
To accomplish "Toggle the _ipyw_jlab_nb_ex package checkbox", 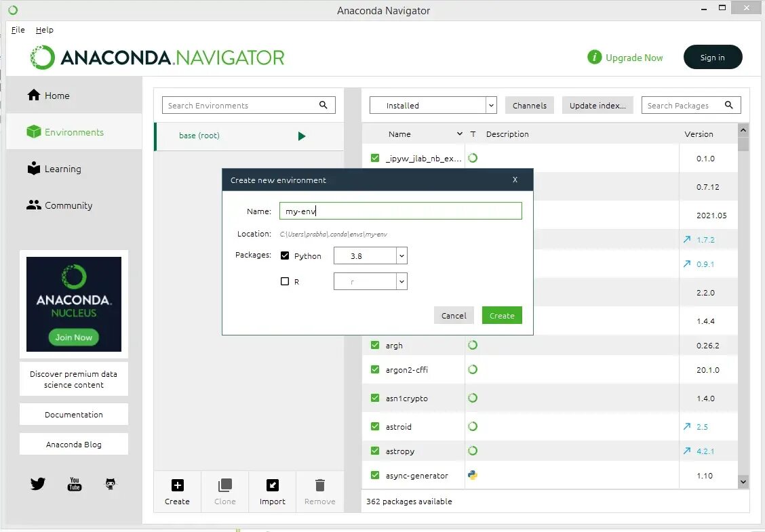I will click(375, 158).
